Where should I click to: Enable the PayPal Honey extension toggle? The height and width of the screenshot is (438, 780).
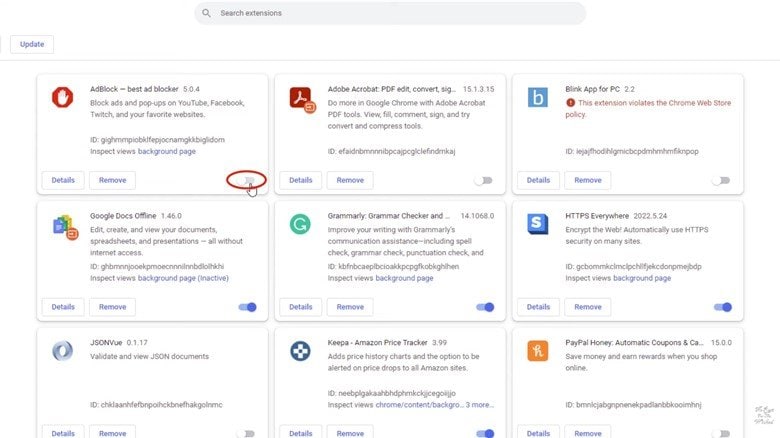(721, 434)
